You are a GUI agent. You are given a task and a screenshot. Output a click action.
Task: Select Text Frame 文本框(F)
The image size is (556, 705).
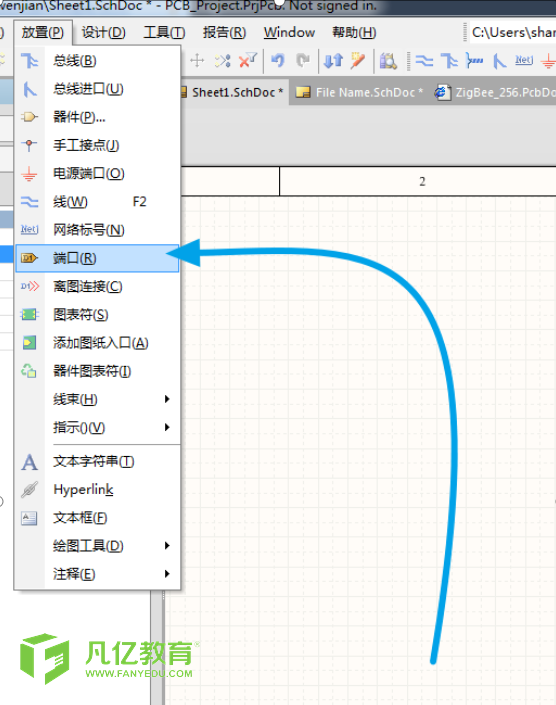pyautogui.click(x=97, y=518)
